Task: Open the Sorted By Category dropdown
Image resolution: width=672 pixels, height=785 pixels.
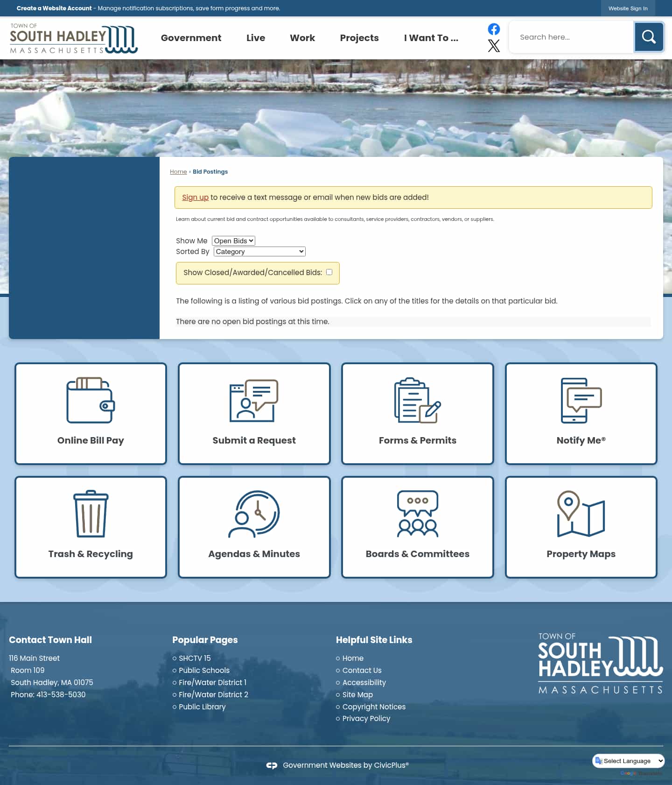Action: (x=259, y=251)
